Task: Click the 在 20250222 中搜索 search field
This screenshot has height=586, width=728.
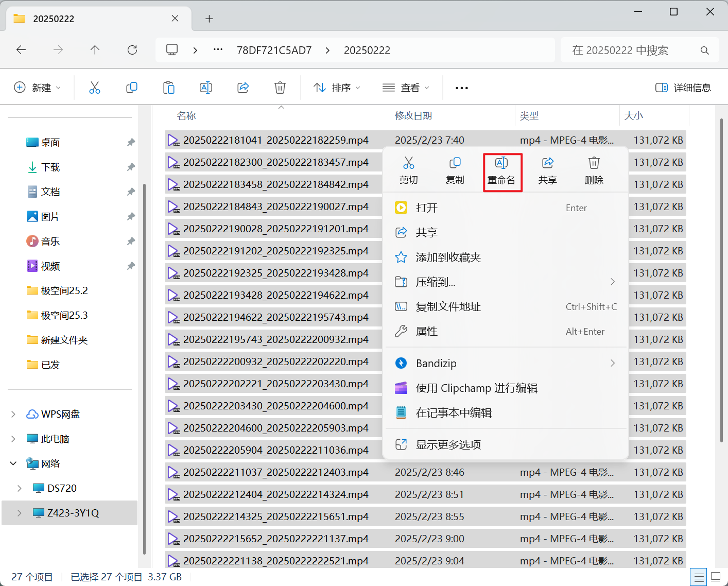Action: [640, 50]
